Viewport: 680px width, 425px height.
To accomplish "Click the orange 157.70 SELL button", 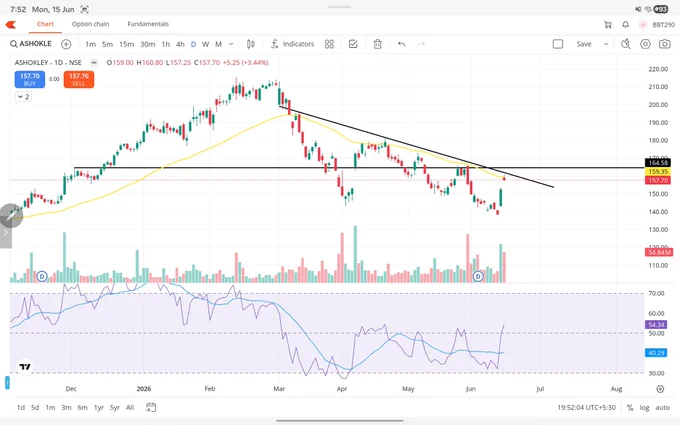I will pos(78,79).
